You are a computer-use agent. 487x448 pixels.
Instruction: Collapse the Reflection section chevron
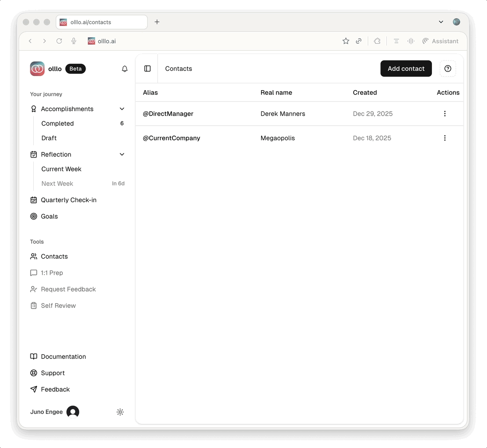122,154
